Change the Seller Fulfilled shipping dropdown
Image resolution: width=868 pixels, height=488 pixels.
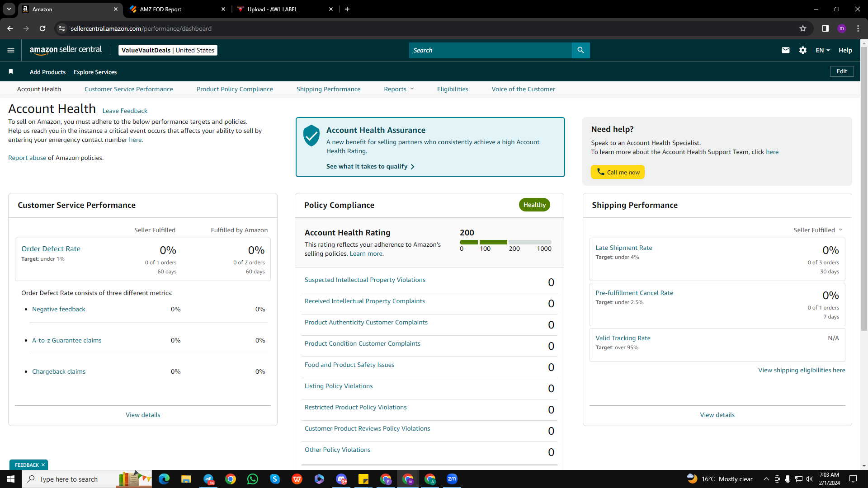click(x=818, y=230)
